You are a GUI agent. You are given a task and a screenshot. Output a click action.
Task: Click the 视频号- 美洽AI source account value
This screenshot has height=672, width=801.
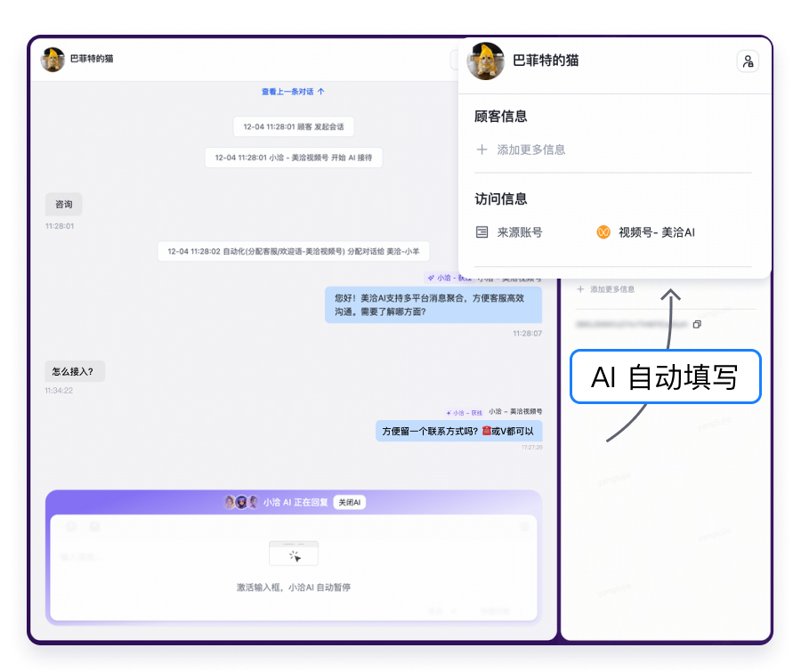[656, 232]
